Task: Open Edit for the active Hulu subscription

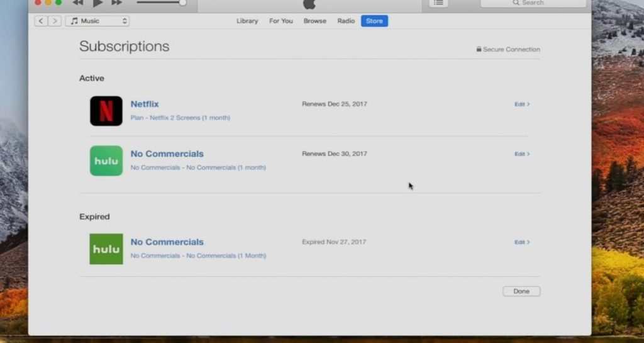Action: coord(522,154)
